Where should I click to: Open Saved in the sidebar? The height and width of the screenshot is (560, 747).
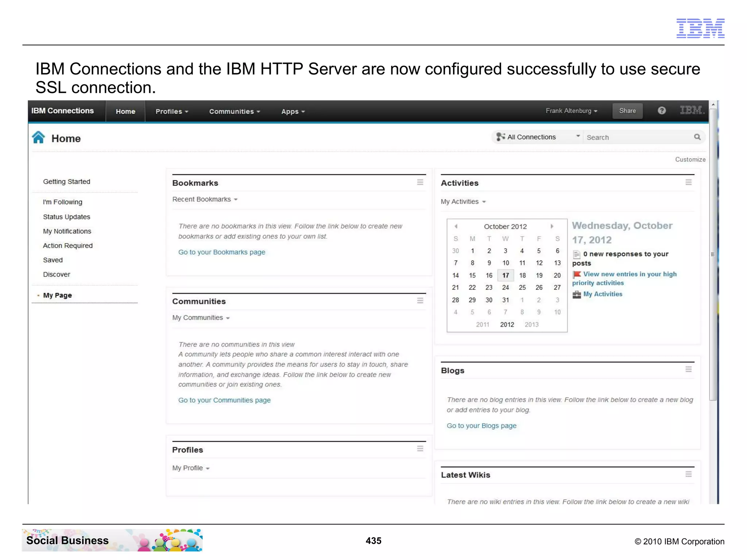tap(53, 260)
